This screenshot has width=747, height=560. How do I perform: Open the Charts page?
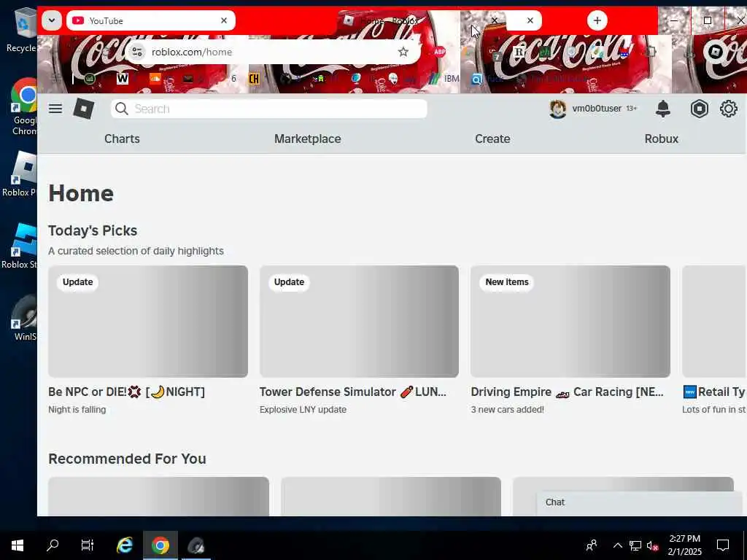122,139
